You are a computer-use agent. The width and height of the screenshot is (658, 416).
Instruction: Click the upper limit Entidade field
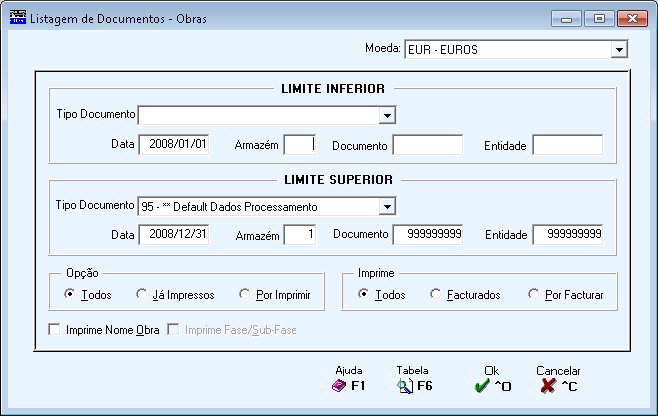(x=567, y=235)
